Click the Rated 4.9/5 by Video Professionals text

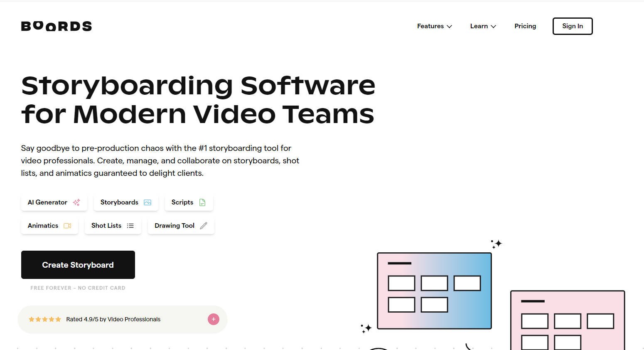(113, 319)
